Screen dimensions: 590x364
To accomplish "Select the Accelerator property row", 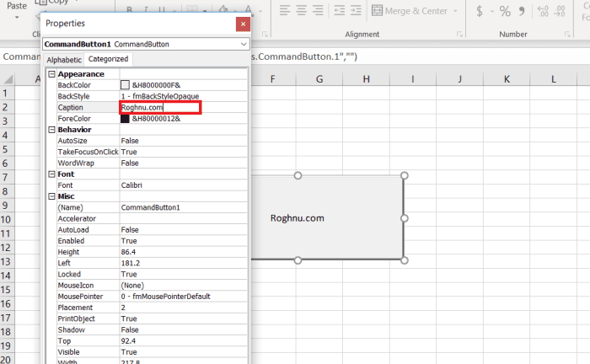I will click(x=152, y=218).
